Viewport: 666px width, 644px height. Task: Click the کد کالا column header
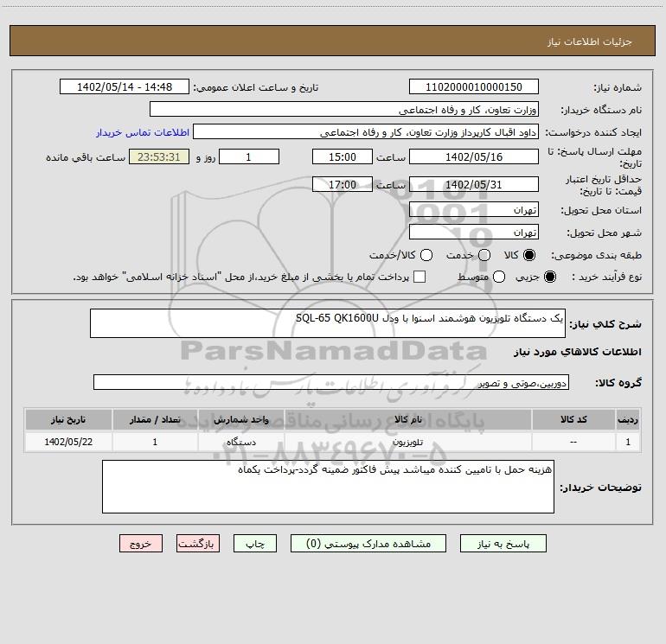click(573, 419)
